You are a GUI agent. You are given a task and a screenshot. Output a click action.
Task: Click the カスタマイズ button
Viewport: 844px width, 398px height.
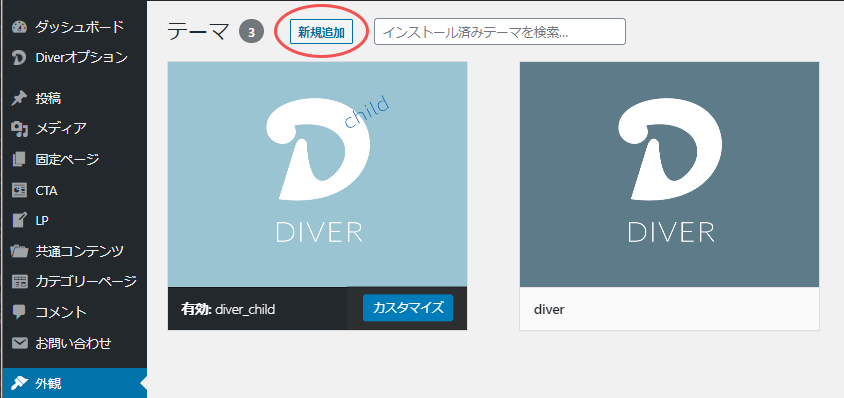tap(407, 308)
